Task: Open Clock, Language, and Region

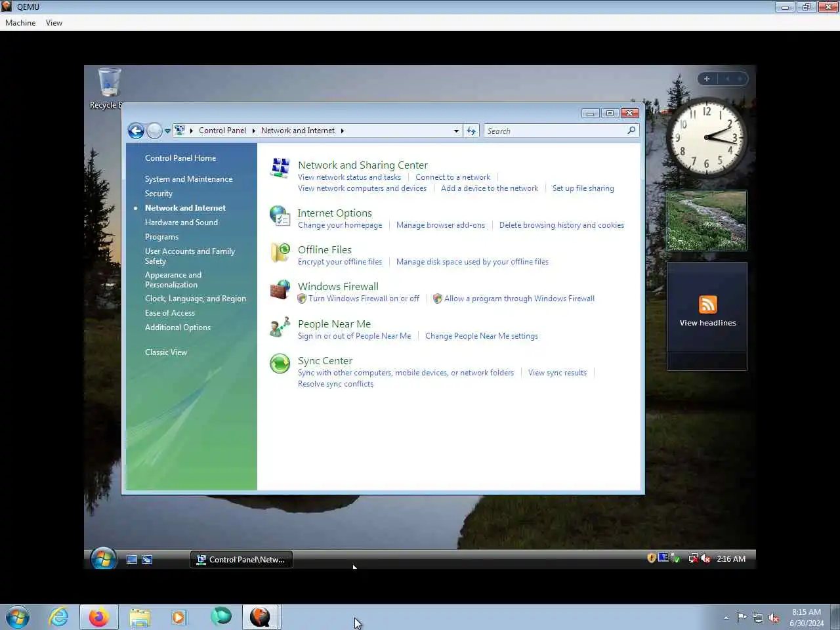Action: point(196,299)
